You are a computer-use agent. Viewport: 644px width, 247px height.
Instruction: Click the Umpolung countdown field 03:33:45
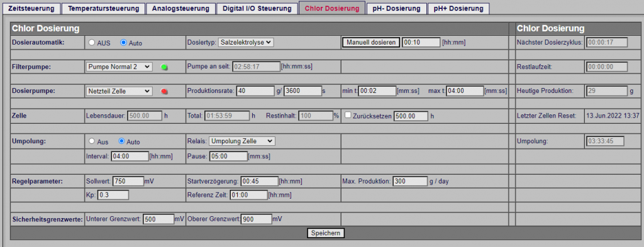[605, 141]
